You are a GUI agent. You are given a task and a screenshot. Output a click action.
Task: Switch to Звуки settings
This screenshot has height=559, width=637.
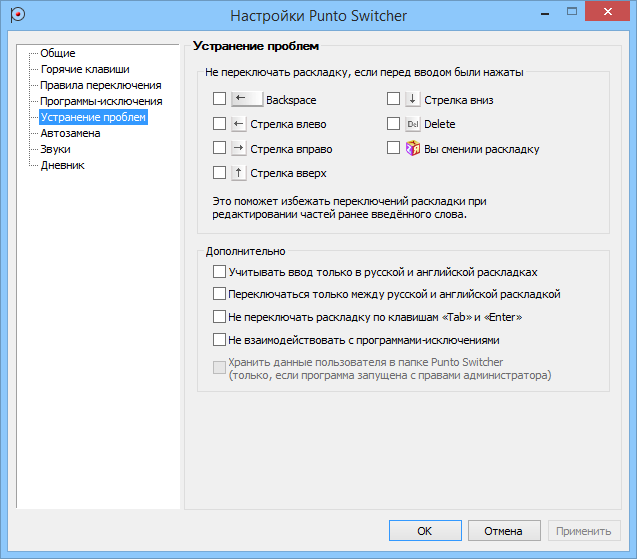click(55, 149)
